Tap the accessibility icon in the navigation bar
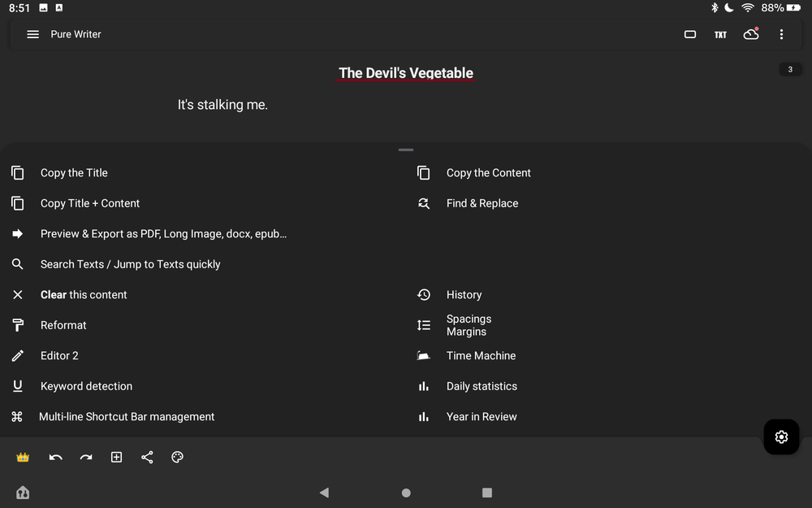 [22, 493]
